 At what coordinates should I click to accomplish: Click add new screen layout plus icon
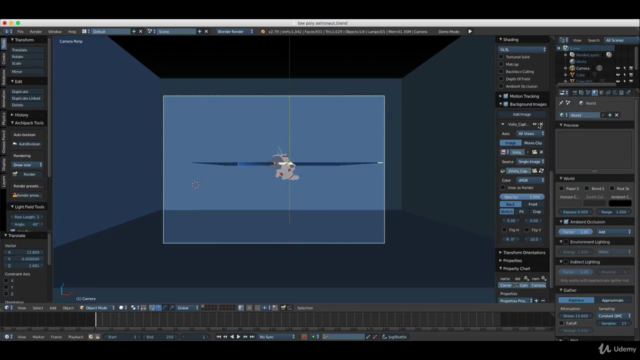pos(134,31)
